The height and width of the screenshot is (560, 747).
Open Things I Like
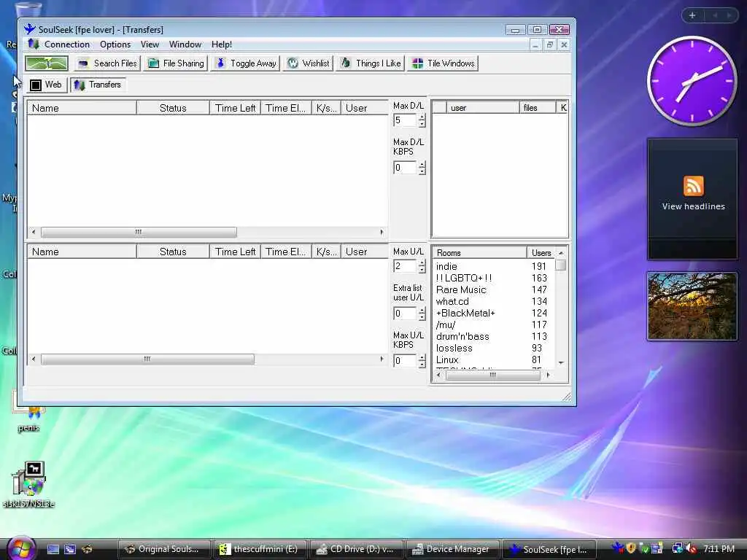pyautogui.click(x=371, y=63)
